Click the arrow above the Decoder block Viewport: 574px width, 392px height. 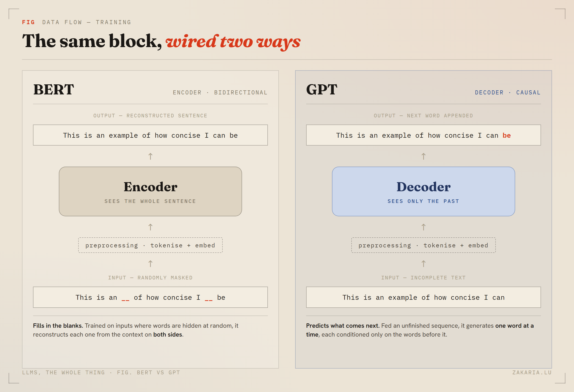(424, 156)
